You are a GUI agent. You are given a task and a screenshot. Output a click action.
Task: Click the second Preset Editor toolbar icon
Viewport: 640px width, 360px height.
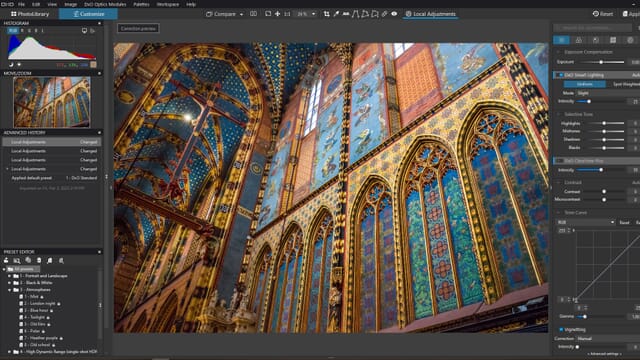click(17, 260)
